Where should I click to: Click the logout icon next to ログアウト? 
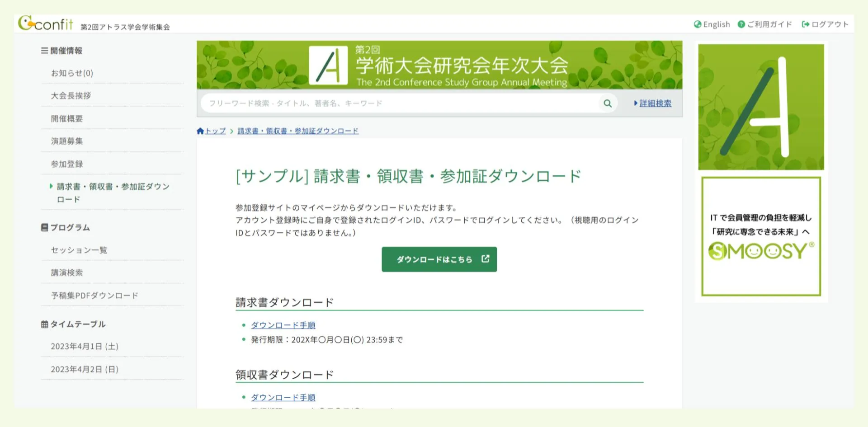point(805,24)
